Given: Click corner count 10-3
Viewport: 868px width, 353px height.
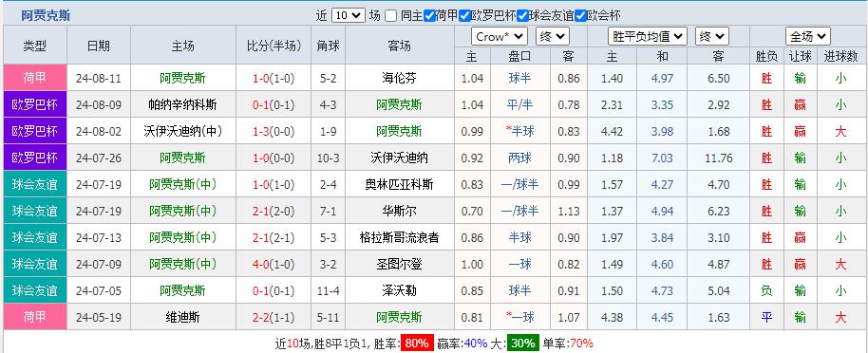Looking at the screenshot, I should 329,158.
